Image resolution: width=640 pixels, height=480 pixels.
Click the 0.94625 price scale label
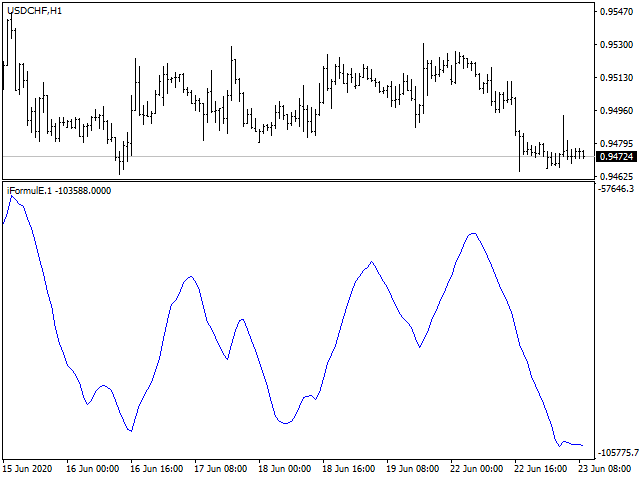click(616, 177)
